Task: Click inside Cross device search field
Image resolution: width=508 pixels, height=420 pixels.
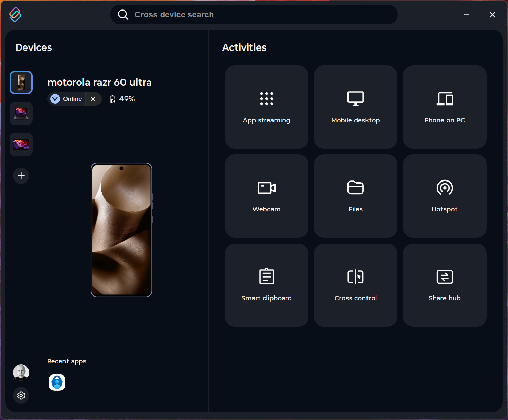Action: (258, 15)
